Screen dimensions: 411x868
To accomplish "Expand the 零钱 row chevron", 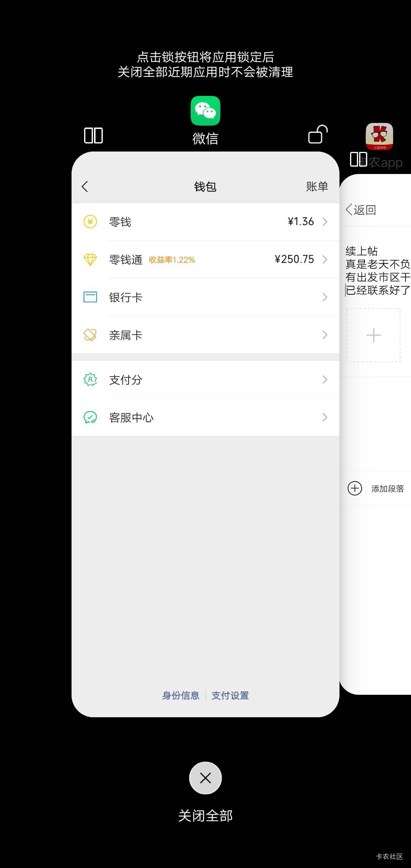I will click(x=325, y=222).
